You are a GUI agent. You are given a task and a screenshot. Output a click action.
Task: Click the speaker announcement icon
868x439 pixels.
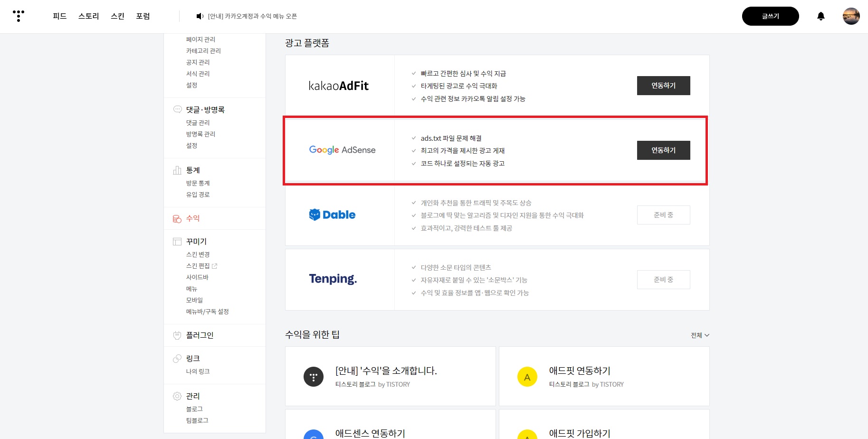click(200, 16)
